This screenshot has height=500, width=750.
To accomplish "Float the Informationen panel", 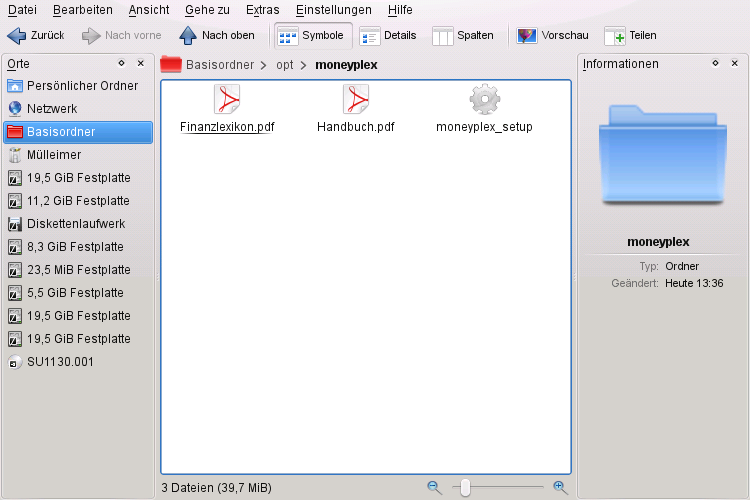I will click(715, 63).
